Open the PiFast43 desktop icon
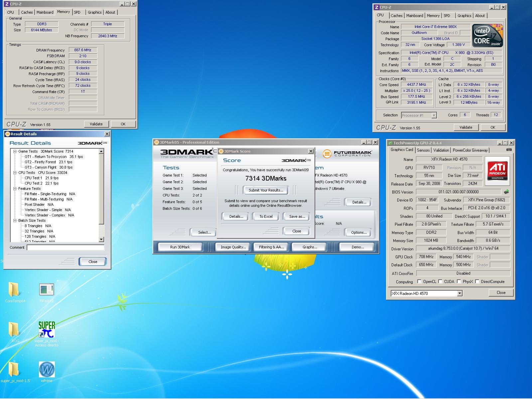 point(46,290)
